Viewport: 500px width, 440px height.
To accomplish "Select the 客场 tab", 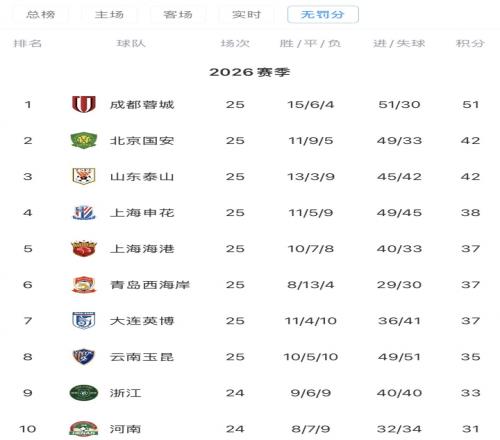I will pos(178,15).
